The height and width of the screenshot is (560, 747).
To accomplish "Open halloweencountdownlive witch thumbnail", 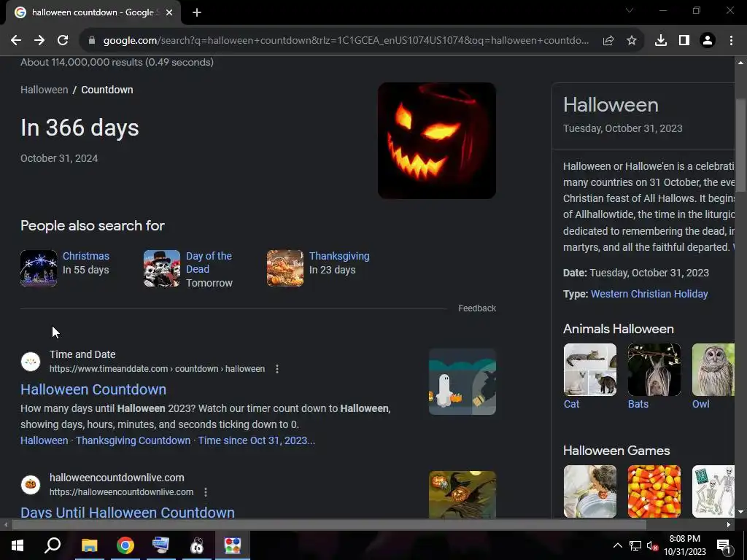I will pos(462,495).
